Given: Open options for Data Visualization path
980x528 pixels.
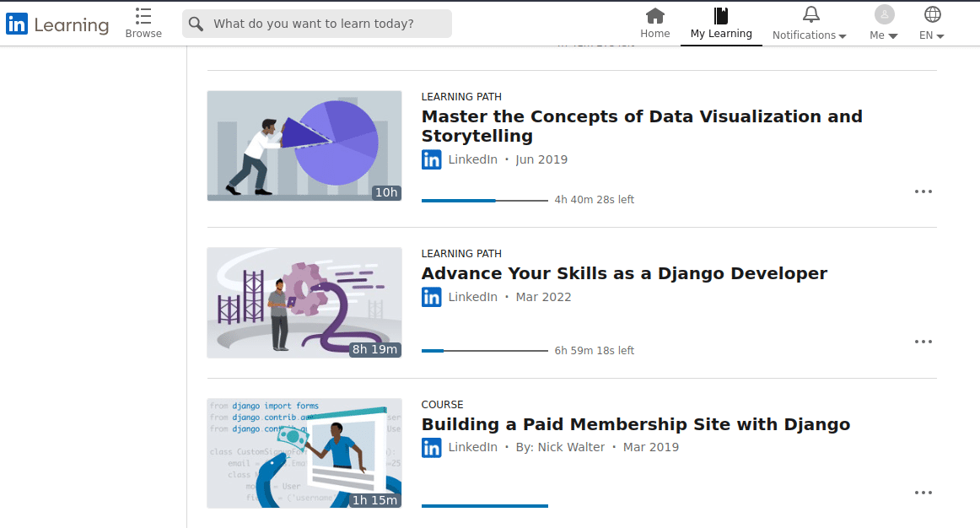Looking at the screenshot, I should (x=923, y=191).
